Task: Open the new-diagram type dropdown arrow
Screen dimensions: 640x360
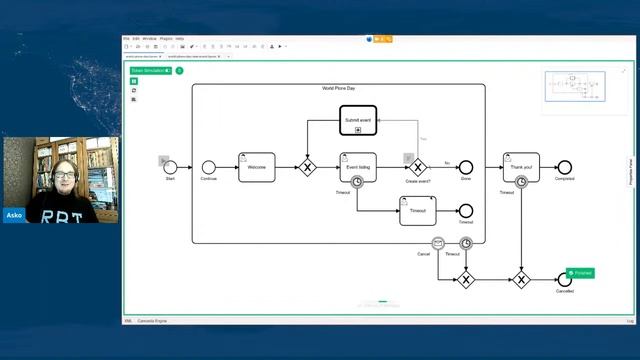Action: (x=131, y=47)
